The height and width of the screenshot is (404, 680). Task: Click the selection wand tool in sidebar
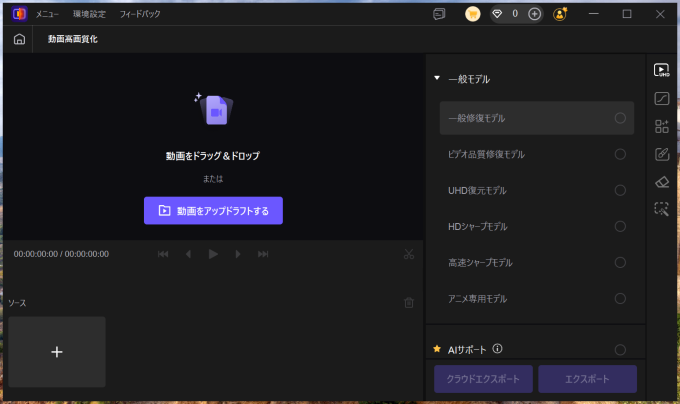point(661,209)
